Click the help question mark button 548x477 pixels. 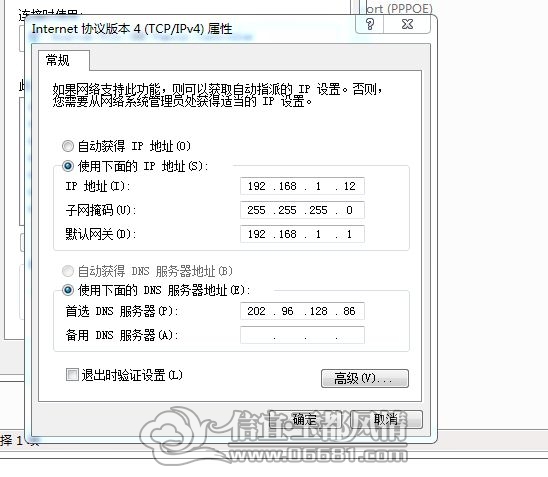click(369, 24)
